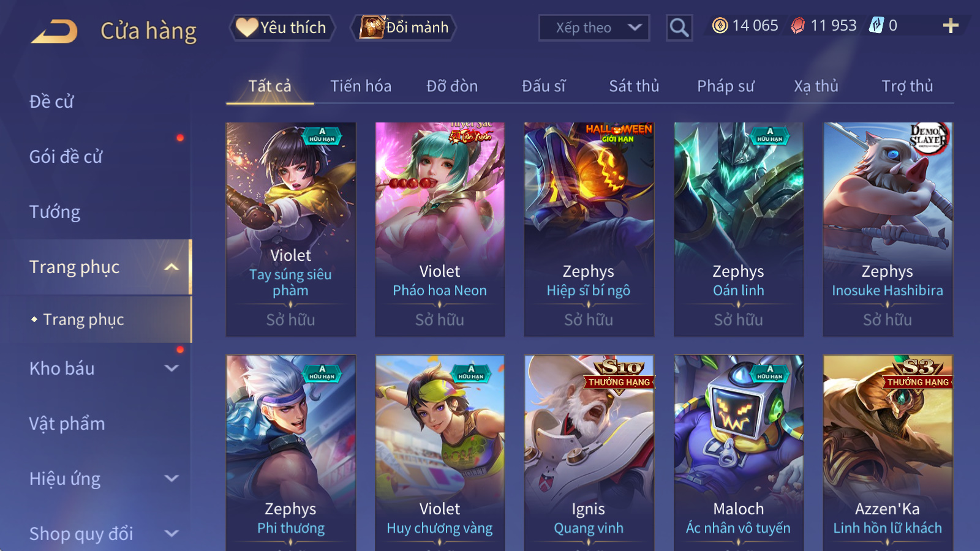Screen dimensions: 980x551
Task: Open Violet Pháo hoa Neon skin card
Action: (440, 230)
